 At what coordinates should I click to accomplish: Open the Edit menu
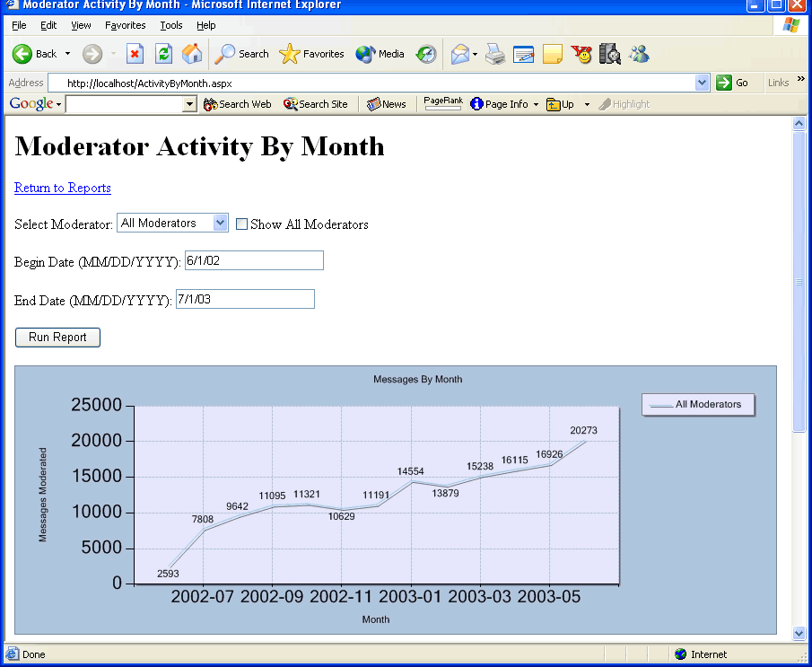pos(48,25)
